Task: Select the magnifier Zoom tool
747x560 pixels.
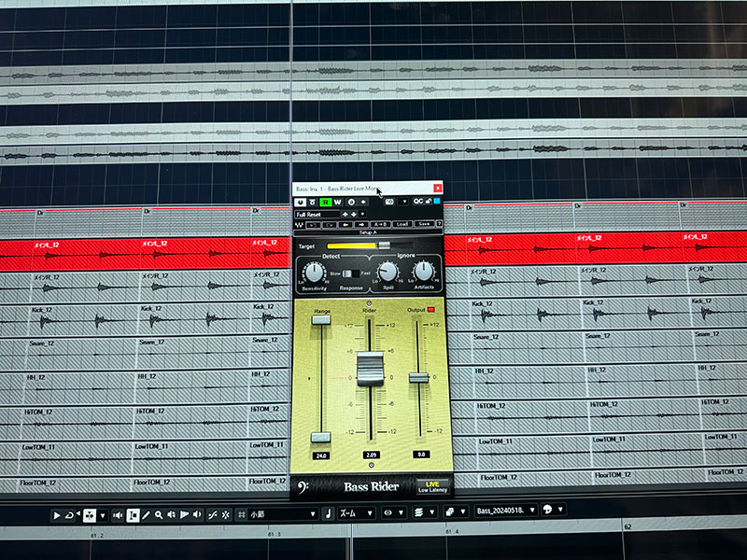Action: (159, 515)
